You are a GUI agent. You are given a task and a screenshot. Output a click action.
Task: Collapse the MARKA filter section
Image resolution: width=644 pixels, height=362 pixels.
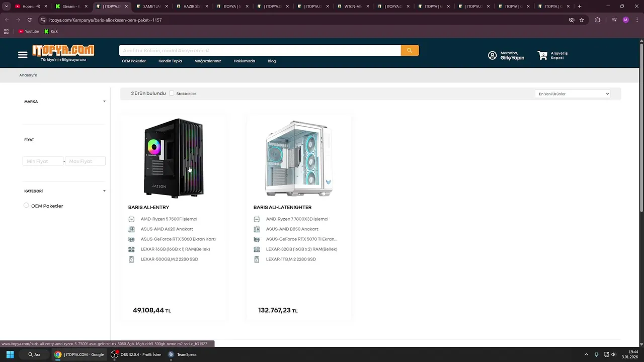tap(104, 102)
